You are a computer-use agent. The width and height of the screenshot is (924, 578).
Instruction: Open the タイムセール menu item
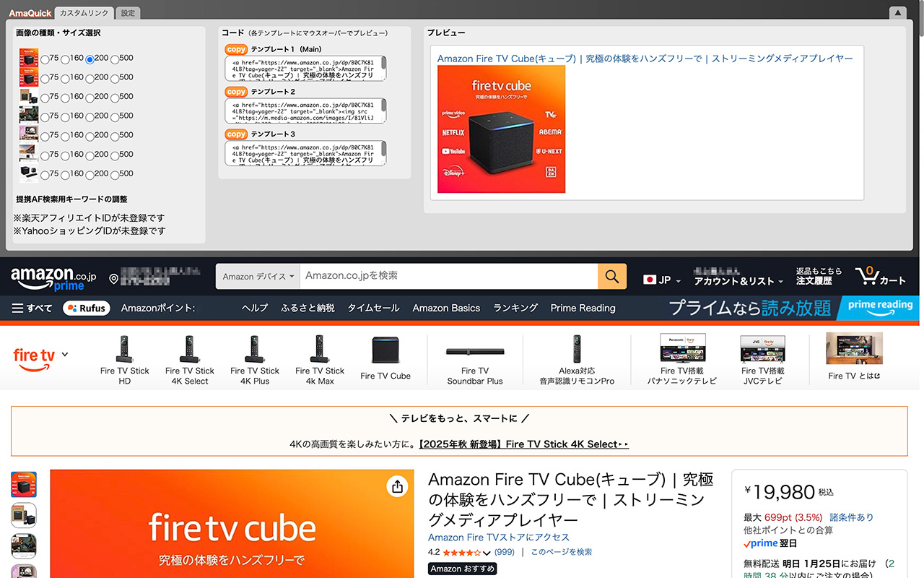click(x=373, y=308)
